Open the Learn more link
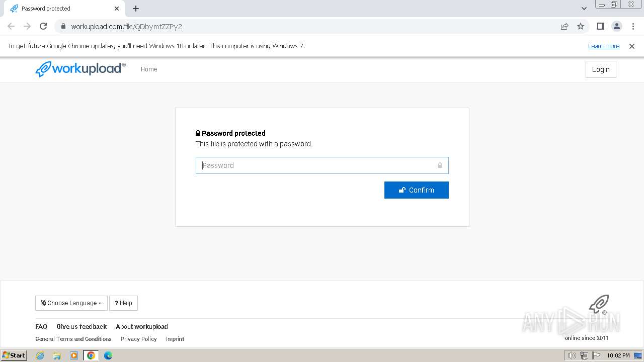Screen dimensions: 644x362 click(604, 46)
